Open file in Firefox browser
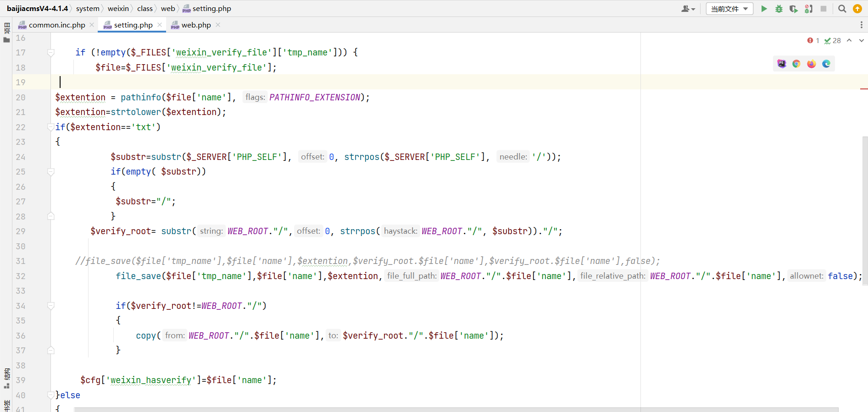The image size is (868, 412). click(812, 64)
